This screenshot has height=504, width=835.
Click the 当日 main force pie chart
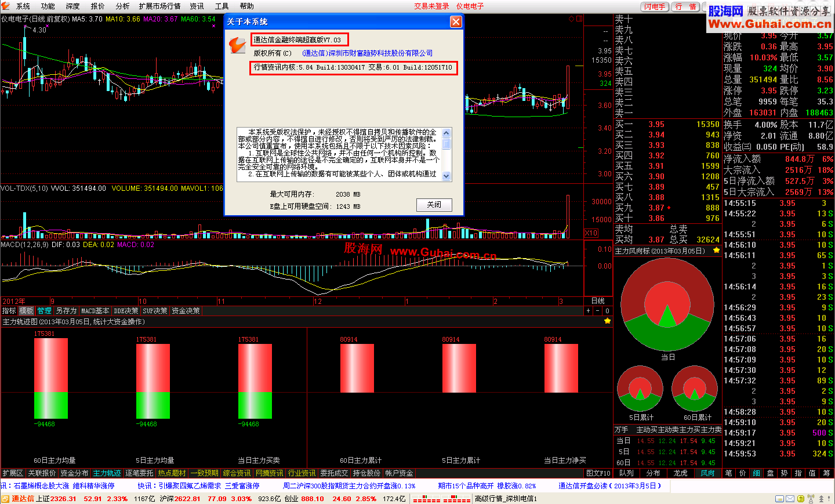pyautogui.click(x=667, y=304)
